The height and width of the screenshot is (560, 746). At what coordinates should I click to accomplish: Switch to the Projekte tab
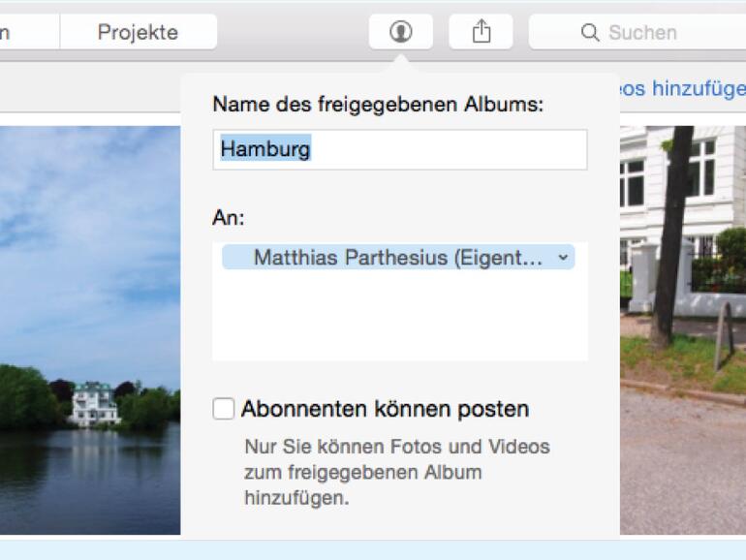pos(138,32)
